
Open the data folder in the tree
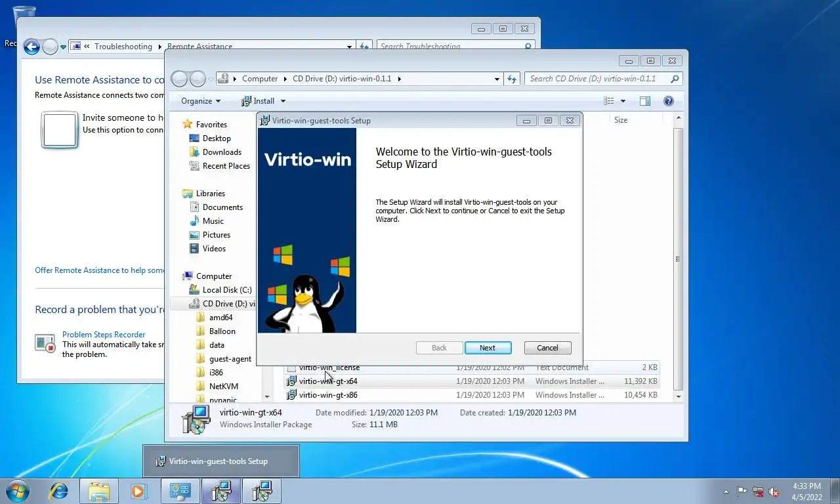217,345
